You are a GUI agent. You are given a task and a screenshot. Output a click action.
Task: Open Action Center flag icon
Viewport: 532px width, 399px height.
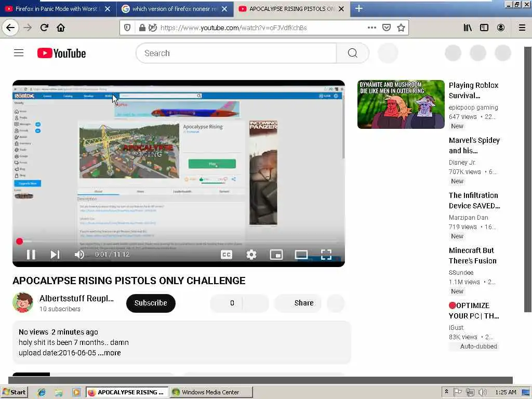tap(457, 392)
